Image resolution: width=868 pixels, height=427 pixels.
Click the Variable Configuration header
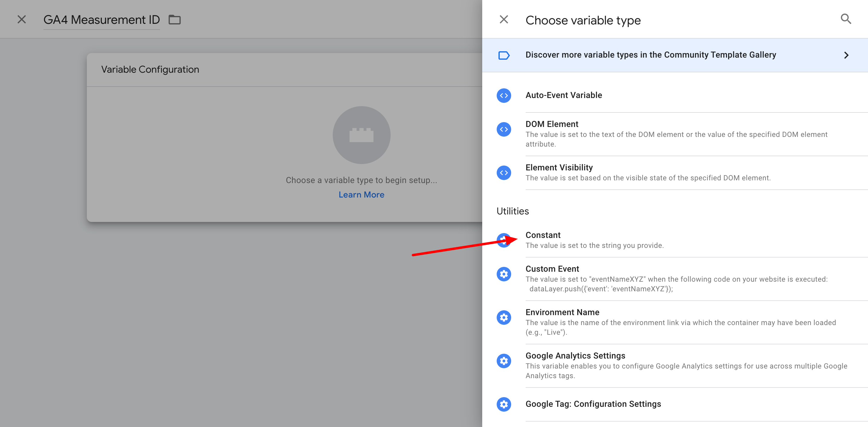click(150, 69)
